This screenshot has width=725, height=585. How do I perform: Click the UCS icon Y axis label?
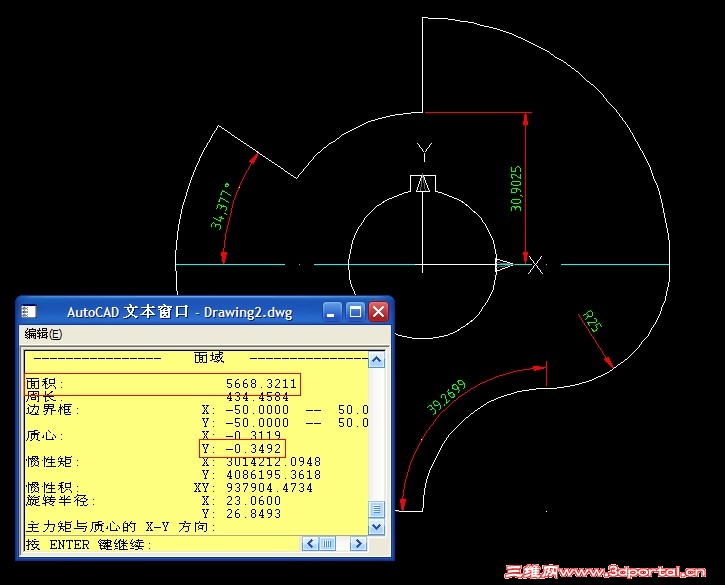tap(424, 152)
